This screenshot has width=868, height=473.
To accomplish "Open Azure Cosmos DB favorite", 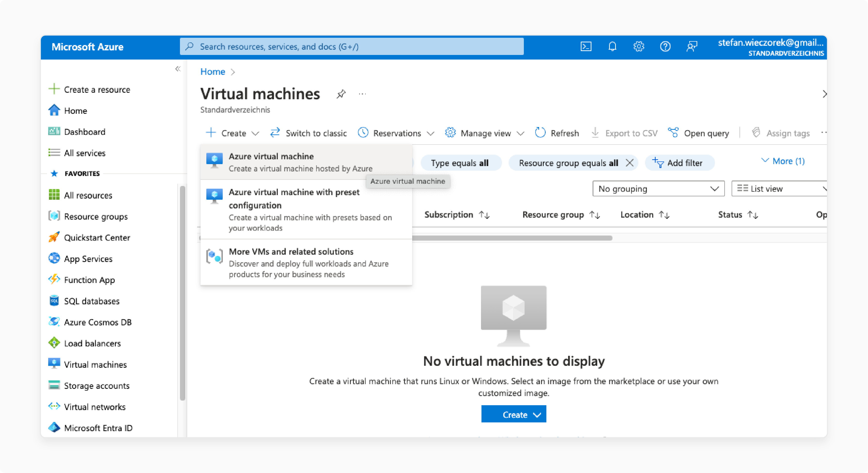I will pos(90,322).
